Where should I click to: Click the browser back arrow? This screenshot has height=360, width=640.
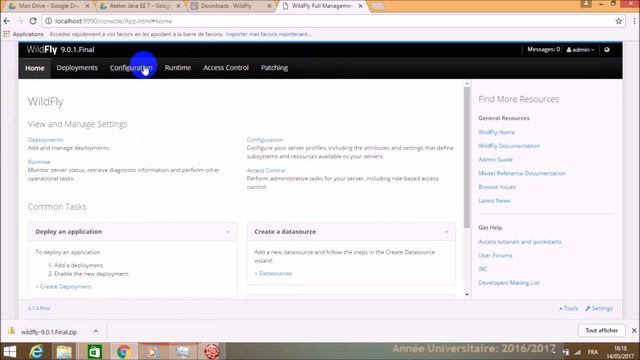pos(7,21)
